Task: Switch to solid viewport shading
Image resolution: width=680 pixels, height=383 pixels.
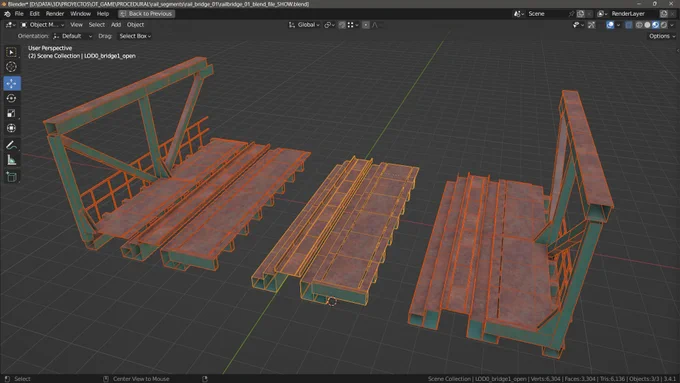Action: point(647,25)
